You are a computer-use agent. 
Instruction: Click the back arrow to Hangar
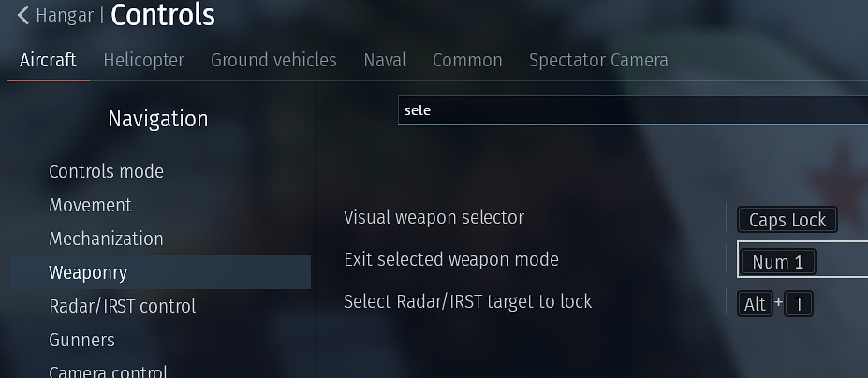click(23, 16)
